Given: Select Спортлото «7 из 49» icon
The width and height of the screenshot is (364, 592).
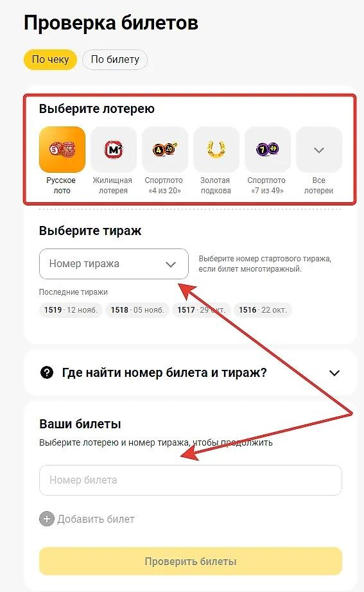Looking at the screenshot, I should coord(268,150).
